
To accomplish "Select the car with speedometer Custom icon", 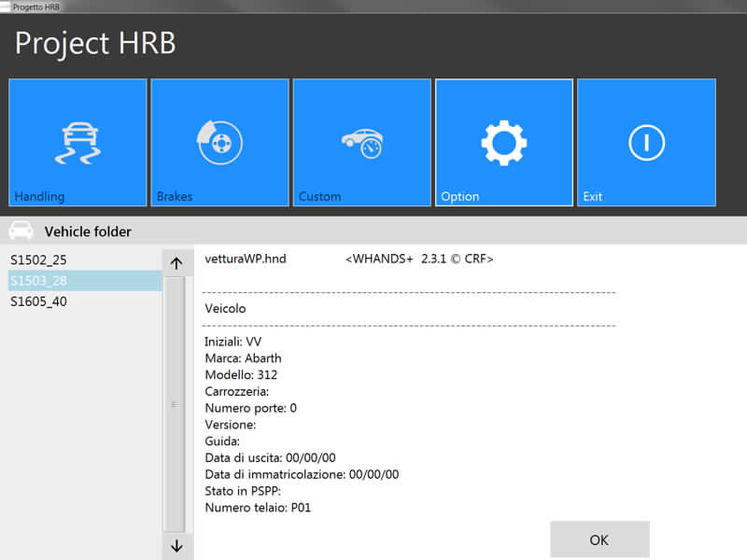I will (362, 142).
